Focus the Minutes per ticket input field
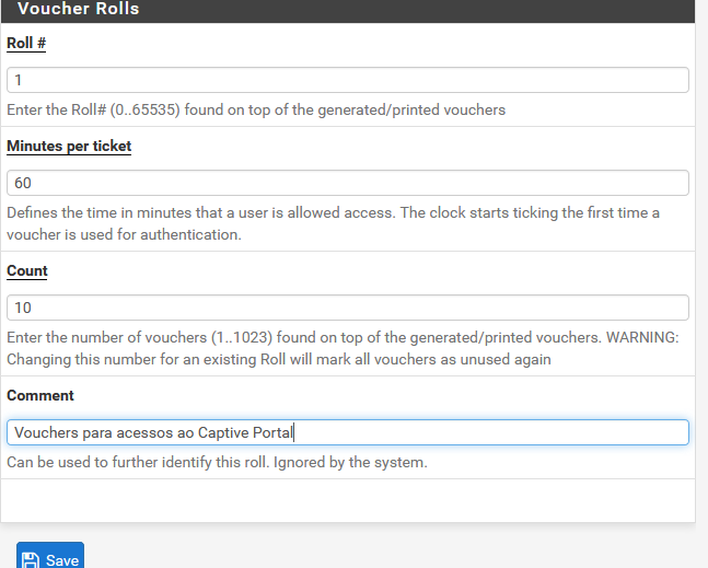Image resolution: width=708 pixels, height=568 pixels. pos(348,183)
